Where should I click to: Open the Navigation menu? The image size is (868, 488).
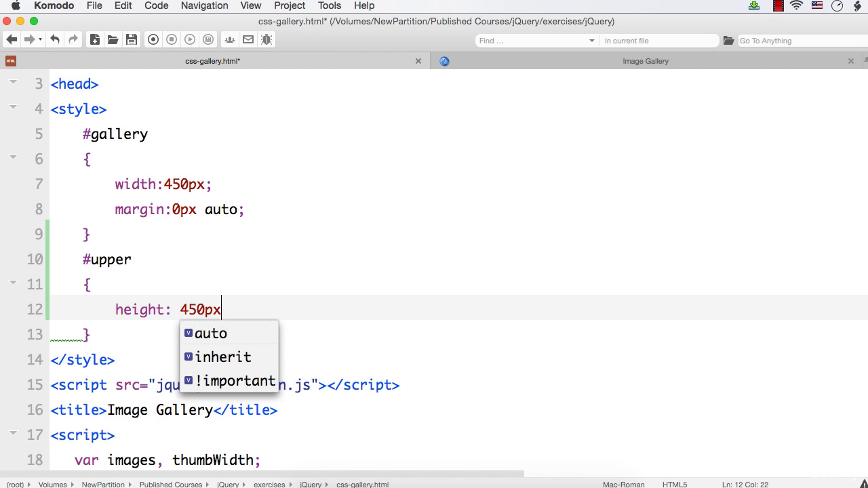pos(204,5)
